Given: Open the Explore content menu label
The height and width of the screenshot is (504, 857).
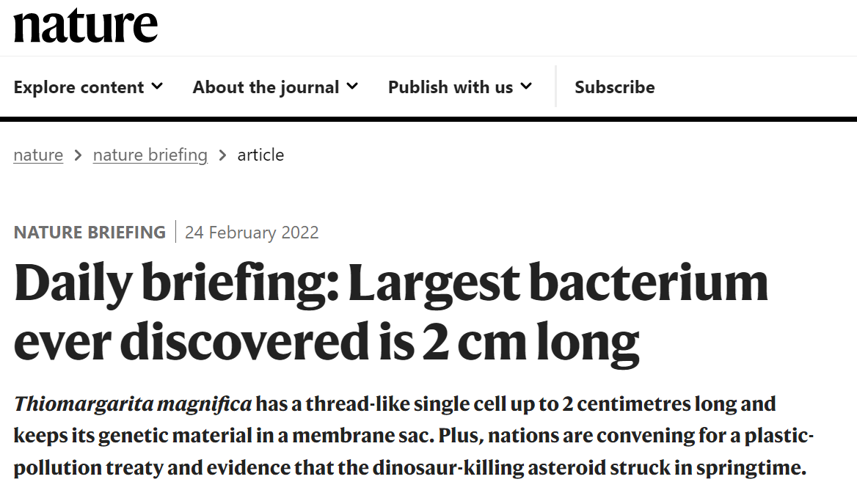Looking at the screenshot, I should tap(79, 87).
